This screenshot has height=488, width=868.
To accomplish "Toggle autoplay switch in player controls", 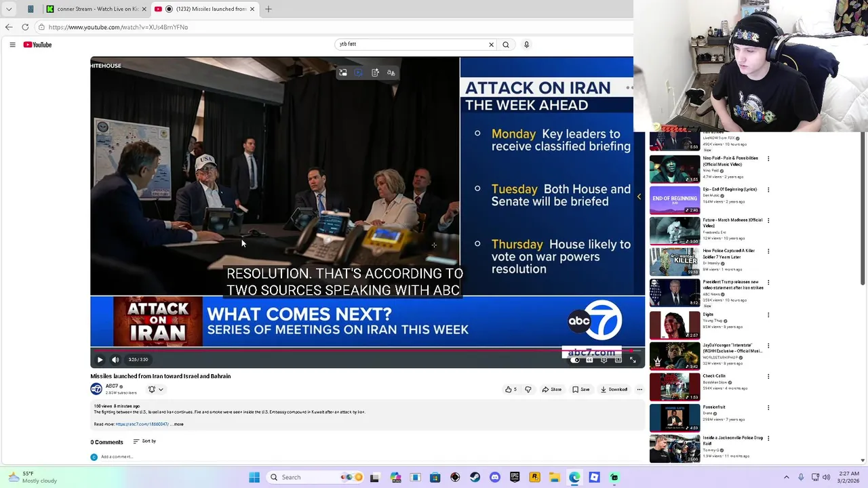I will point(576,360).
